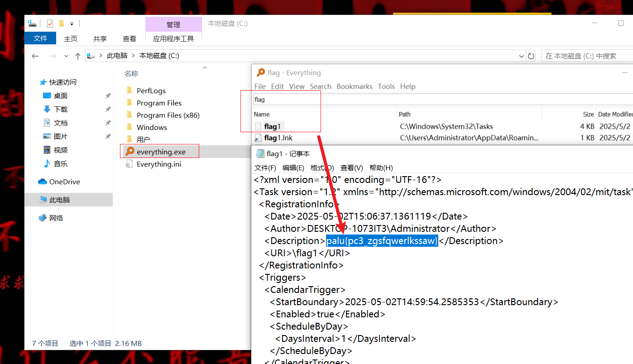
Task: Switch to the 主页 ribbon tab
Action: [71, 38]
